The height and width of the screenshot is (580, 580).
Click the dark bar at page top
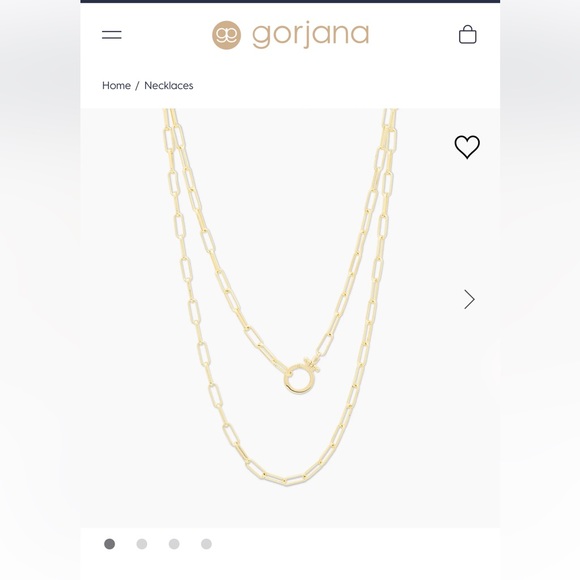point(290,1)
